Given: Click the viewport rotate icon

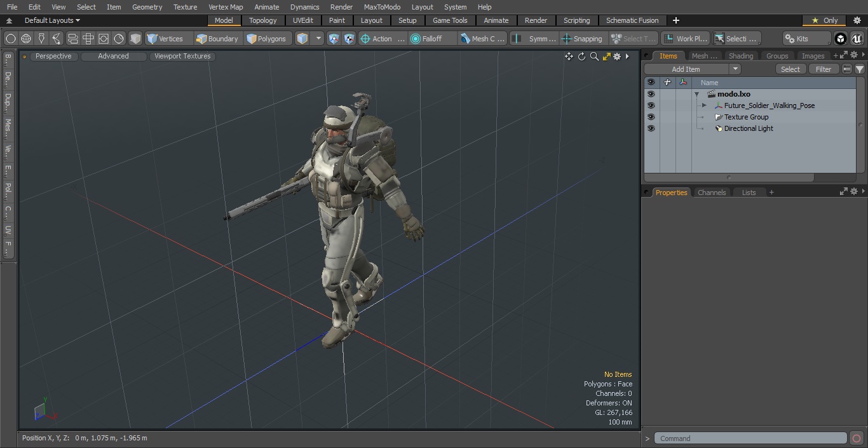Looking at the screenshot, I should pos(581,57).
